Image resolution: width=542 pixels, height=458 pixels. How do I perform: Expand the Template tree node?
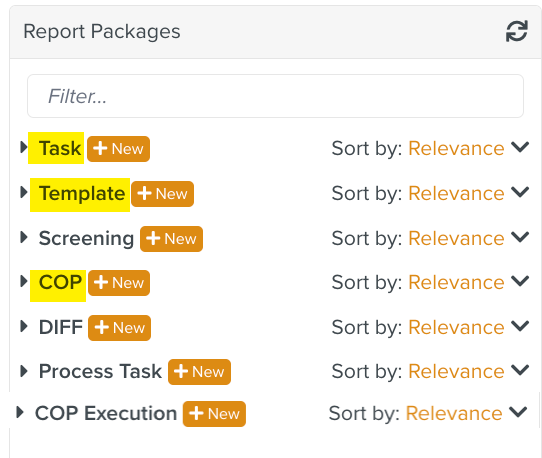click(24, 192)
